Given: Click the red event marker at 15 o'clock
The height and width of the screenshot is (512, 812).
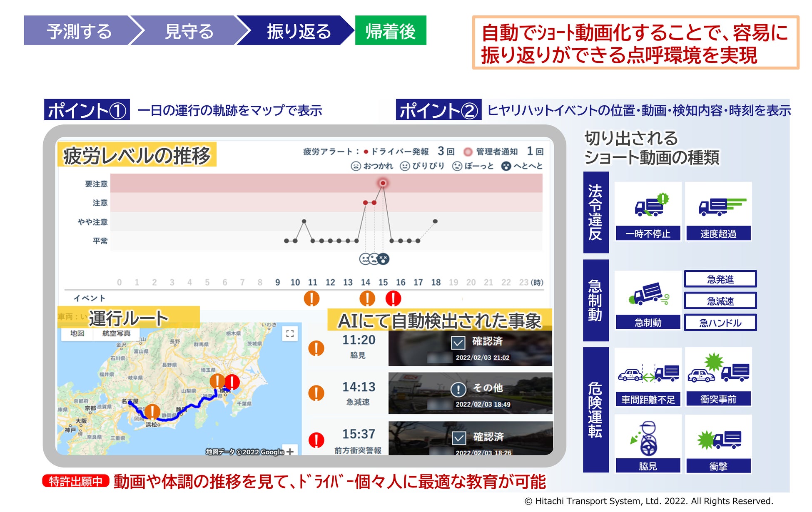Looking at the screenshot, I should [393, 298].
